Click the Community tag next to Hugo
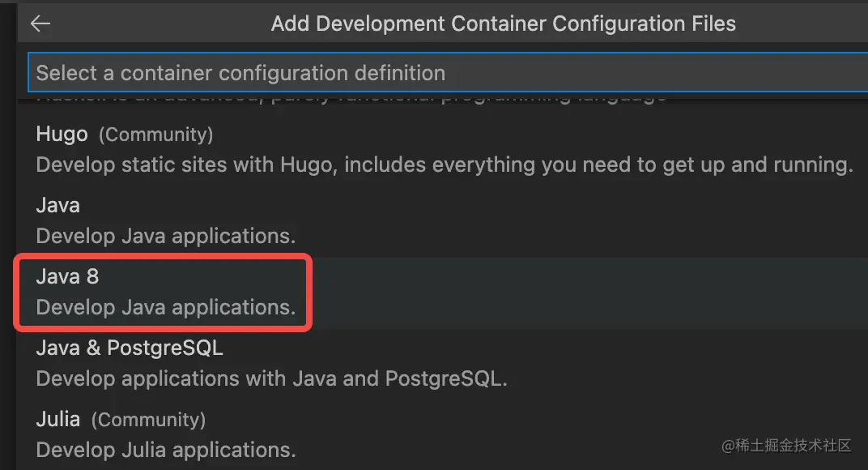Viewport: 868px width, 470px height. [x=155, y=135]
